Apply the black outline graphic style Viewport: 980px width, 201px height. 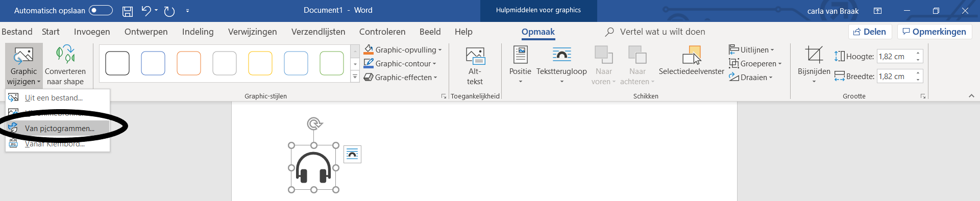pos(117,63)
